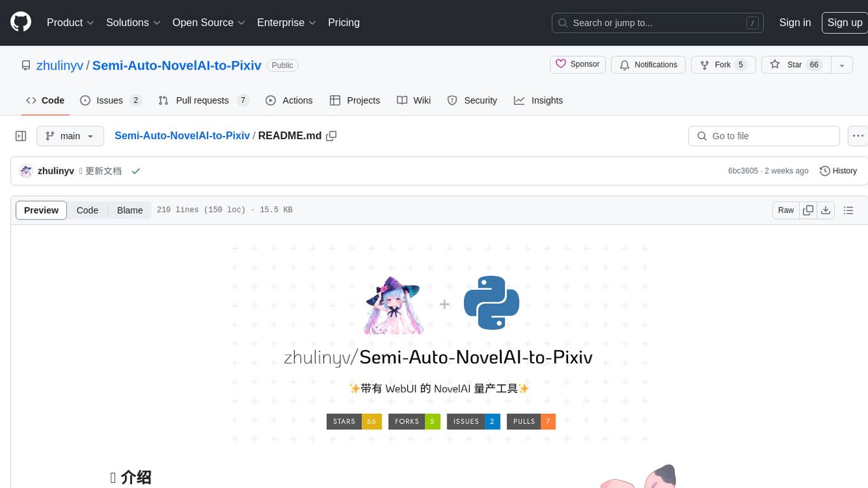Expand the Enterprise menu

(287, 22)
